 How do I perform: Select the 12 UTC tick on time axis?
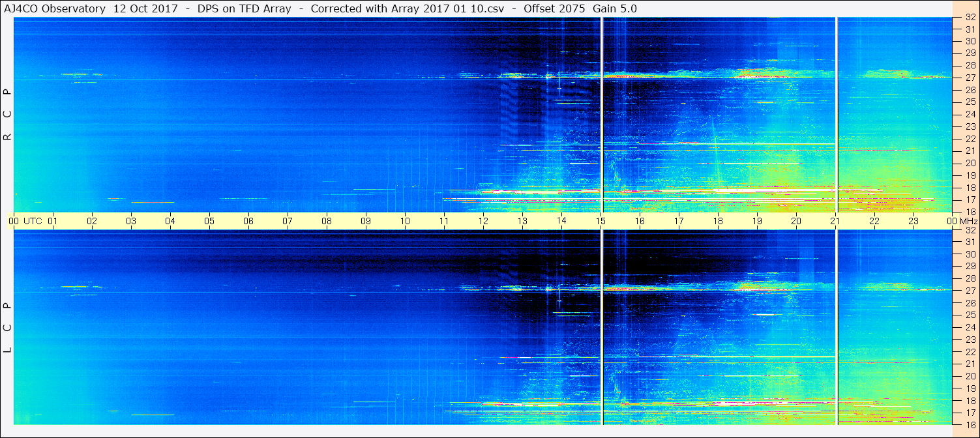(483, 221)
